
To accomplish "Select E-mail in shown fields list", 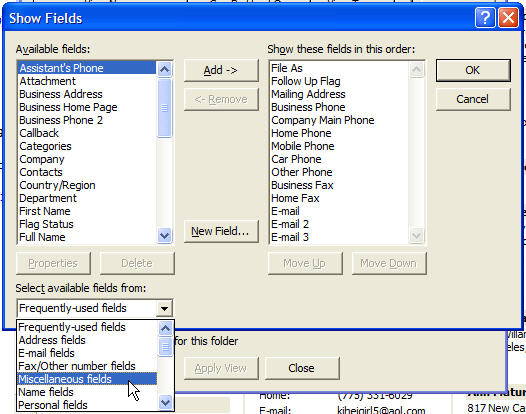I will [x=339, y=211].
